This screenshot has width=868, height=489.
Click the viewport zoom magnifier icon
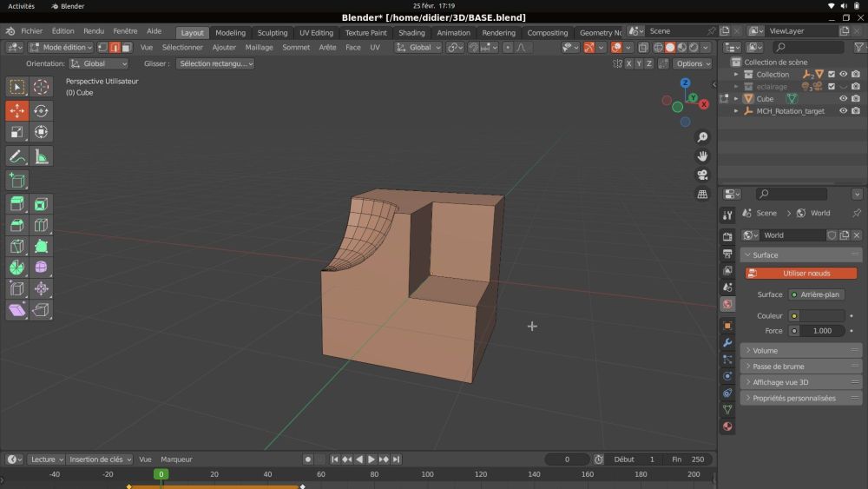[x=702, y=136]
